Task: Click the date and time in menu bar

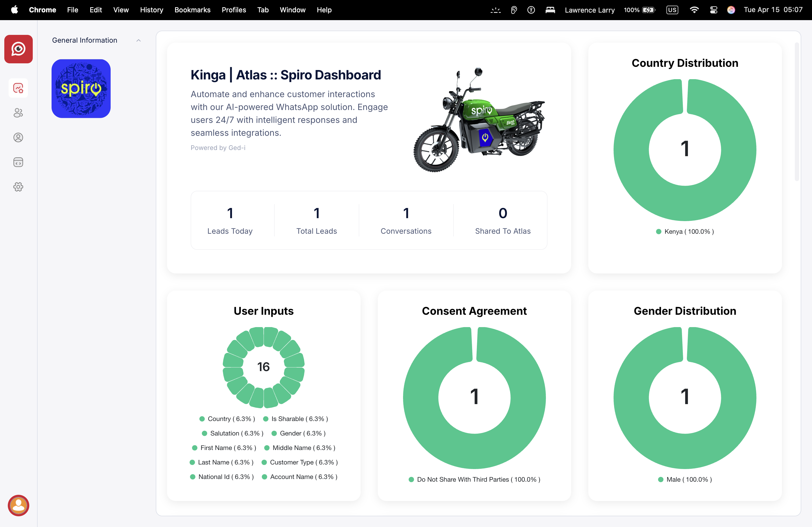Action: point(773,10)
